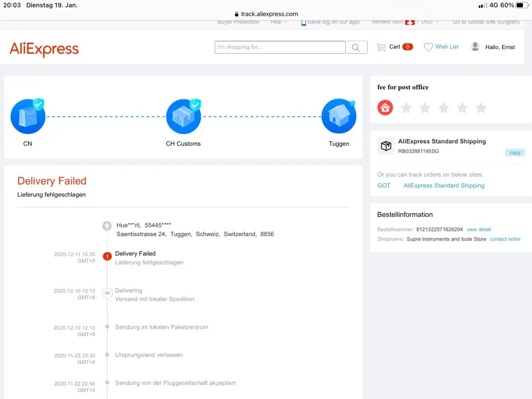Copy the tracking number RB032881195SG
The width and height of the screenshot is (532, 399).
coord(514,153)
